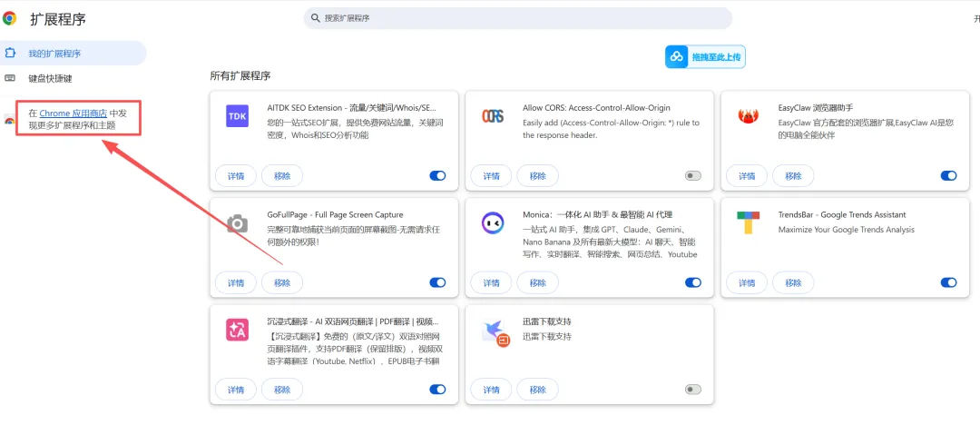Open 详情 for 迅雷下载支持

[x=491, y=390]
